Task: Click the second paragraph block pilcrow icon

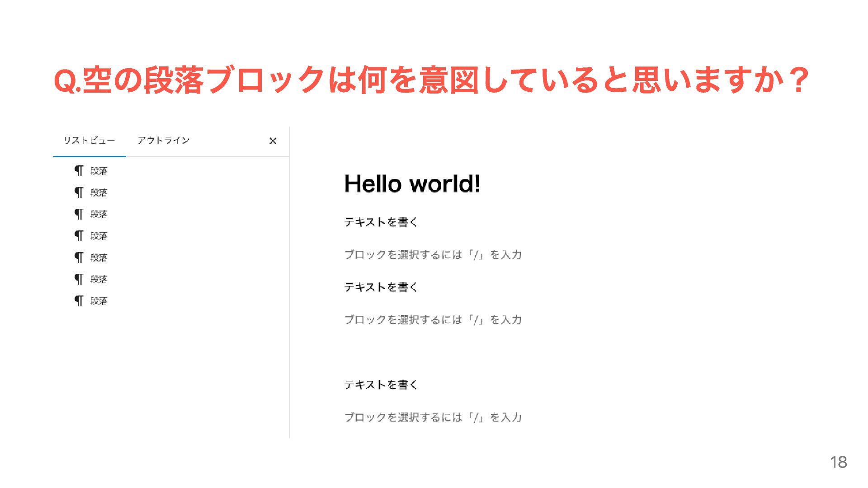Action: coord(79,192)
